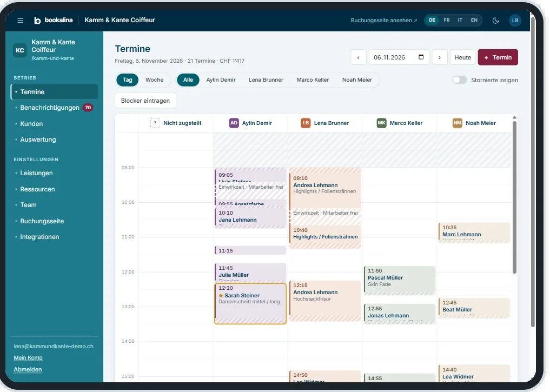Screen dimensions: 550x392
Task: Open the LB user avatar
Action: click(x=515, y=21)
